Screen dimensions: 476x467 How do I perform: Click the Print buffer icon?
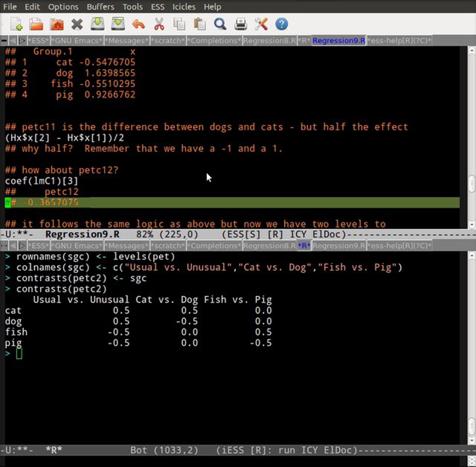[x=240, y=24]
